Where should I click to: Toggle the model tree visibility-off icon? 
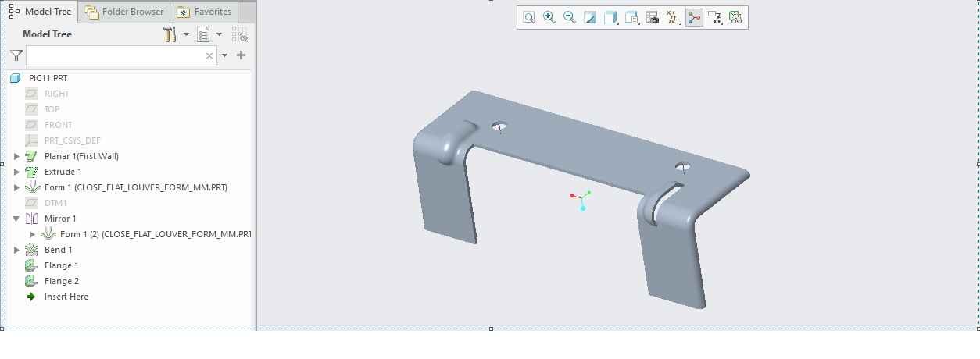(240, 34)
